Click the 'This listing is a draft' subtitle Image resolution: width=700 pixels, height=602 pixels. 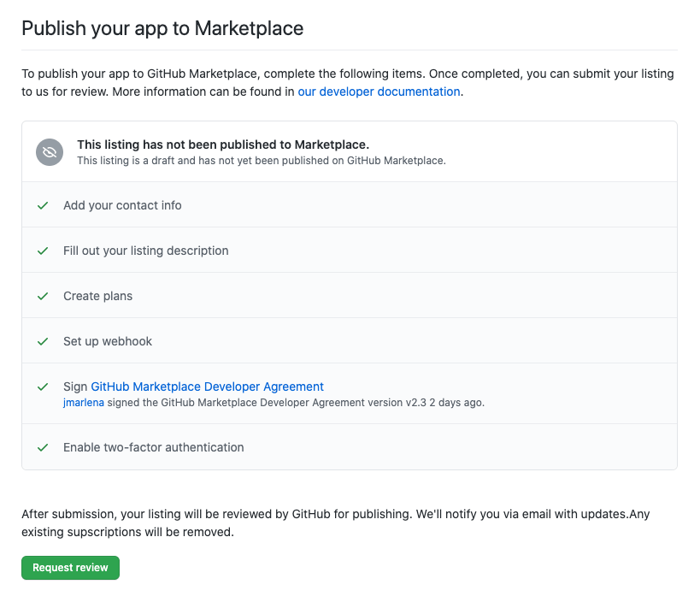(262, 160)
